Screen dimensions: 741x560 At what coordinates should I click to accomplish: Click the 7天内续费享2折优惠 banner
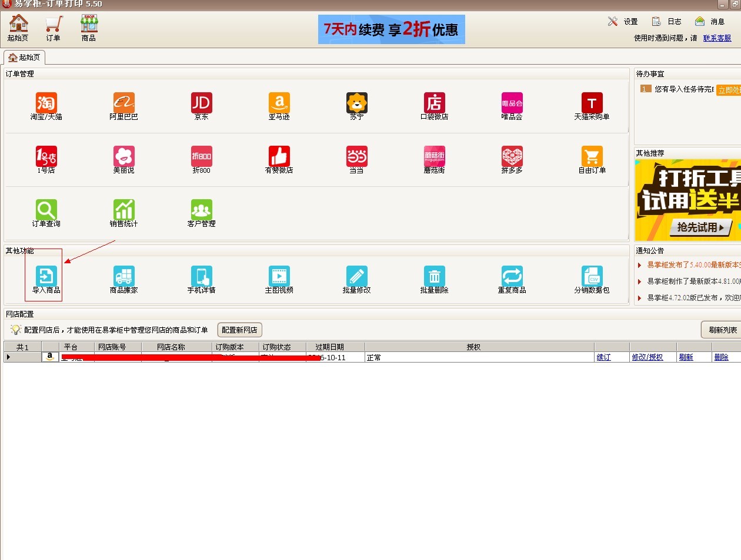pos(392,29)
